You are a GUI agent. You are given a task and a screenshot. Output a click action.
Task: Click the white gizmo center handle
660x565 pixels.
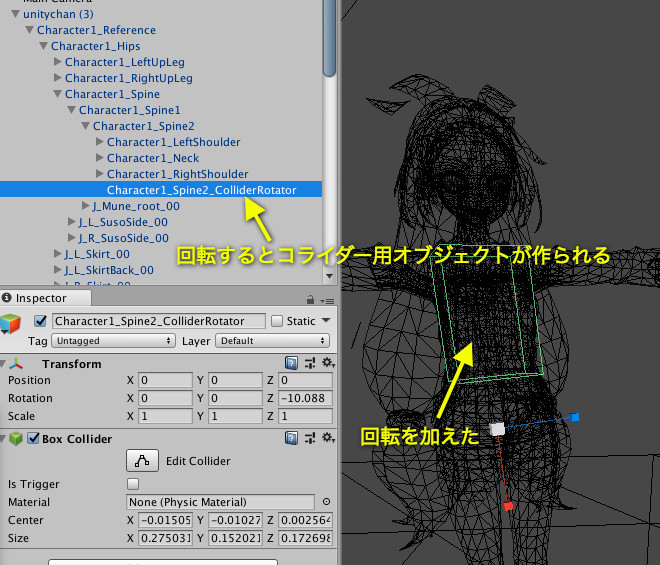pyautogui.click(x=497, y=429)
